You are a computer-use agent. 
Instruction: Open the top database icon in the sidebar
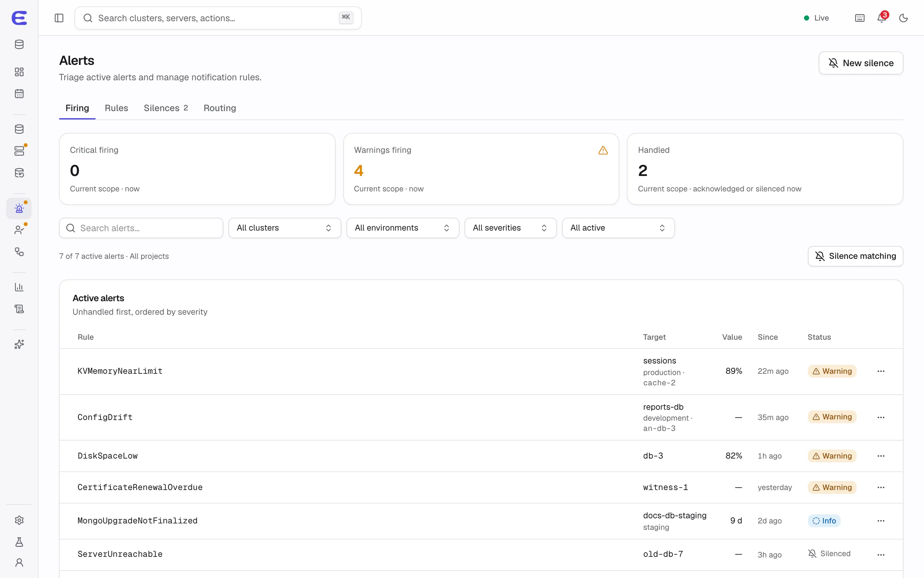coord(19,44)
